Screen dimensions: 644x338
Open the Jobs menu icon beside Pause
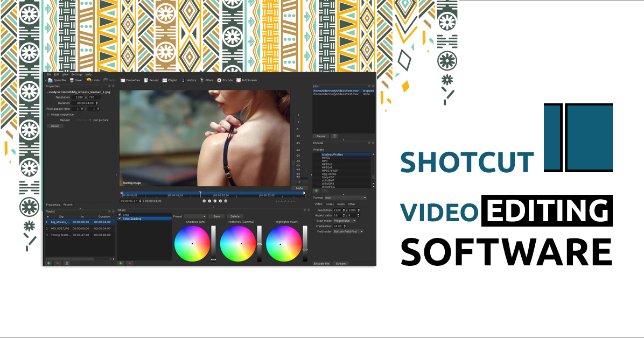(334, 136)
